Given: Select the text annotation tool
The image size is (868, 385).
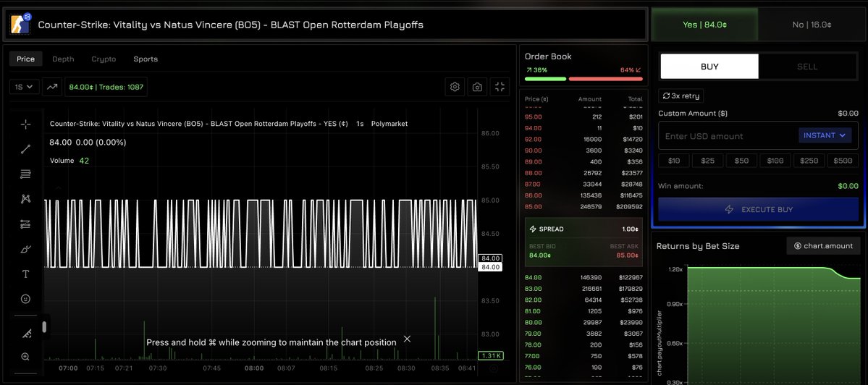Looking at the screenshot, I should (25, 274).
